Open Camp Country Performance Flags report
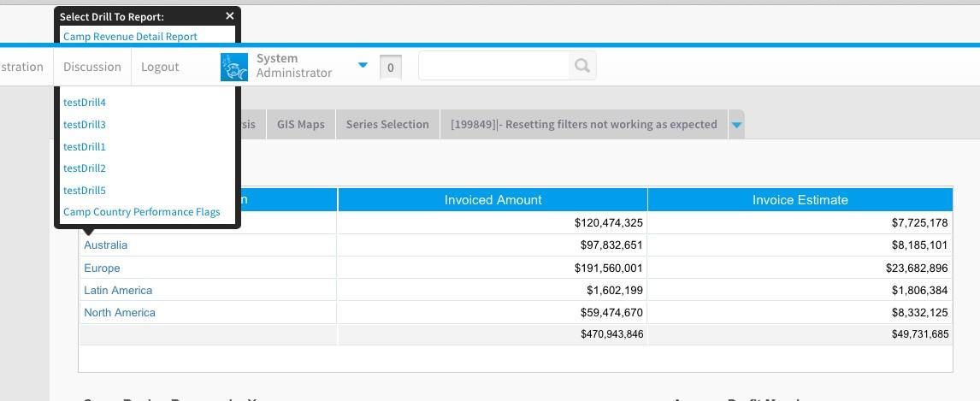This screenshot has width=980, height=401. [141, 212]
